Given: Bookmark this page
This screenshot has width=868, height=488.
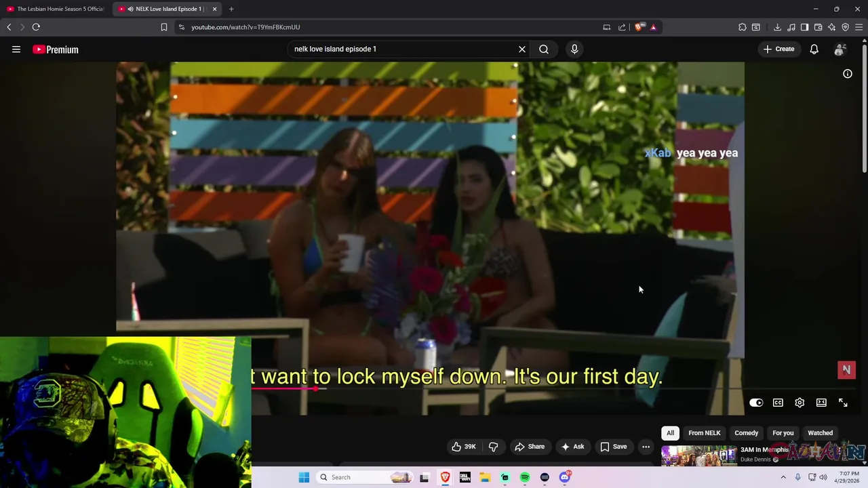Looking at the screenshot, I should (164, 27).
